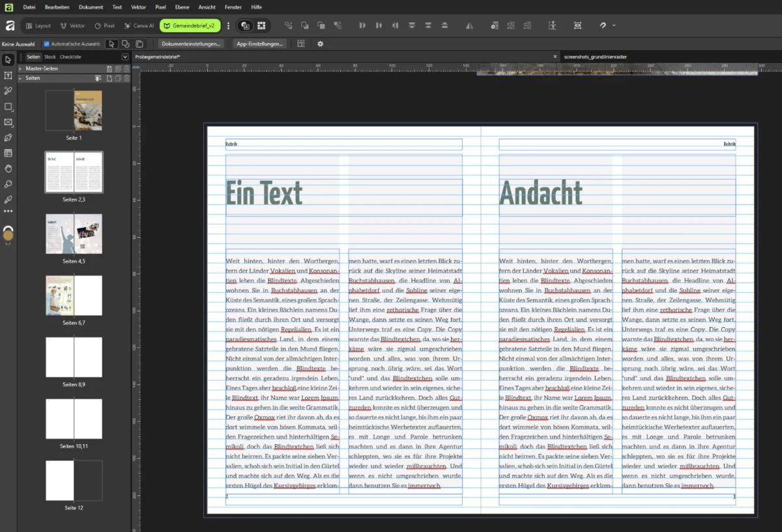Select the Zoom magnifier tool
The image size is (782, 532).
(x=8, y=184)
